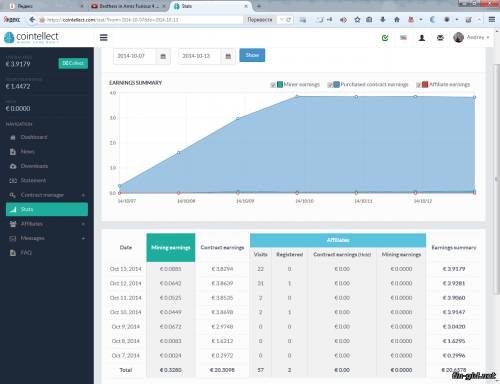Open the calendar picker for 2014-10-07 date
Screen dimensions: 500x384
point(163,56)
